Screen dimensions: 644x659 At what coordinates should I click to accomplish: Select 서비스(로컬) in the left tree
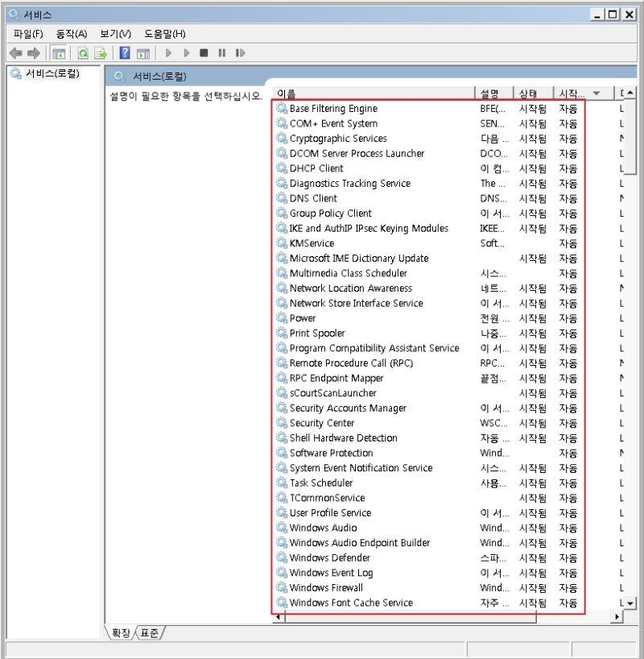52,73
